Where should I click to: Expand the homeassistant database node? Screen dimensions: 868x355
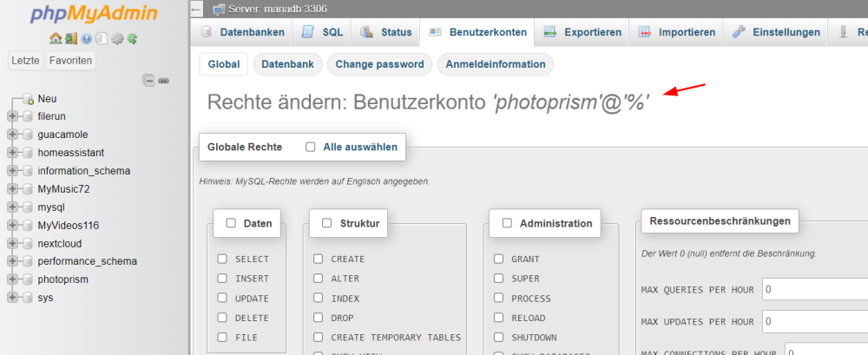point(12,153)
